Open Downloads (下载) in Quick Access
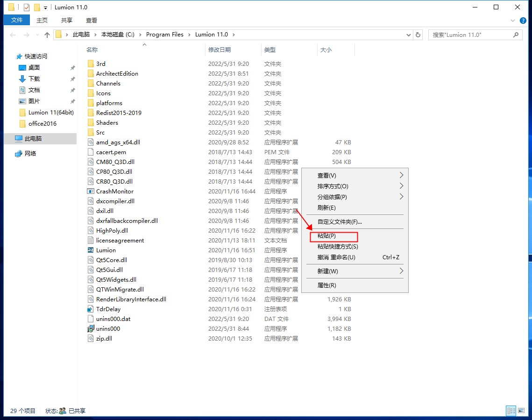532x420 pixels. [34, 78]
